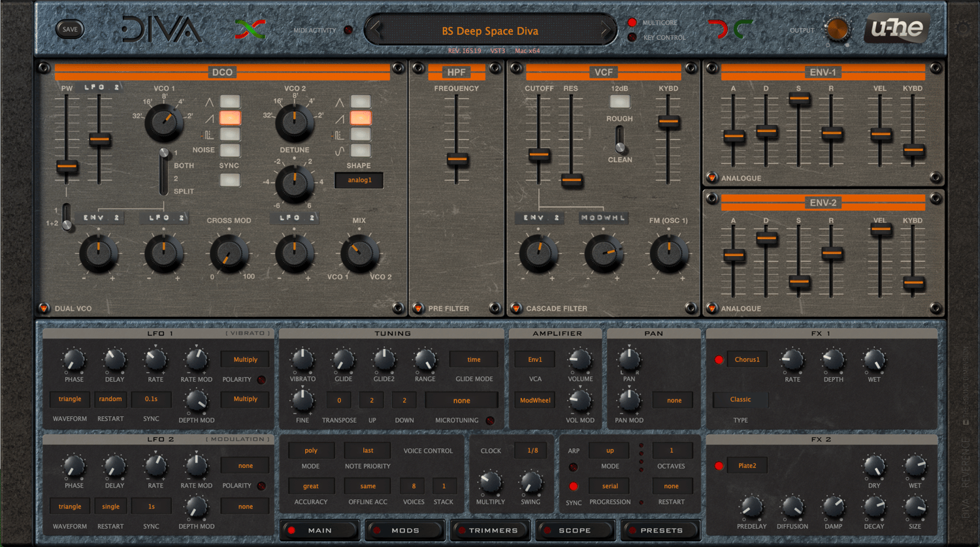Open the voice mode poly dropdown

311,450
